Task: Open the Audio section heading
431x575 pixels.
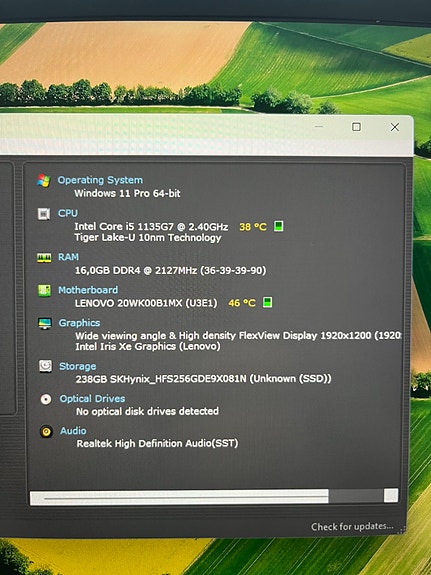Action: pos(73,431)
